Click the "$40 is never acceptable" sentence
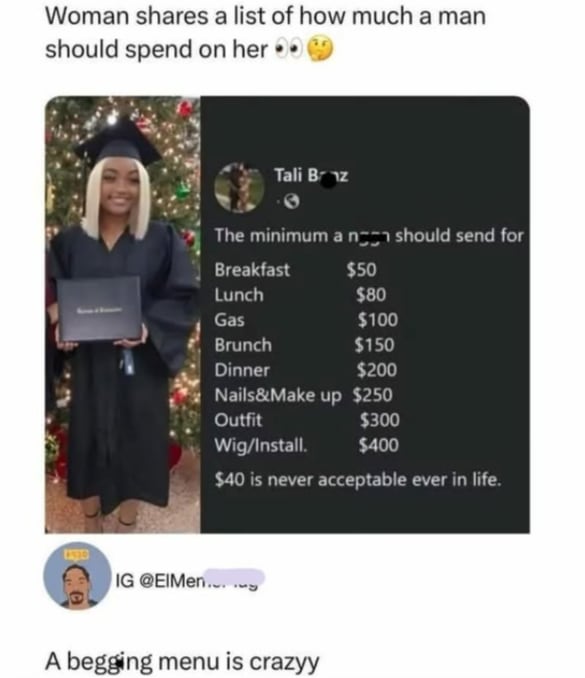This screenshot has height=678, width=585. 358,480
